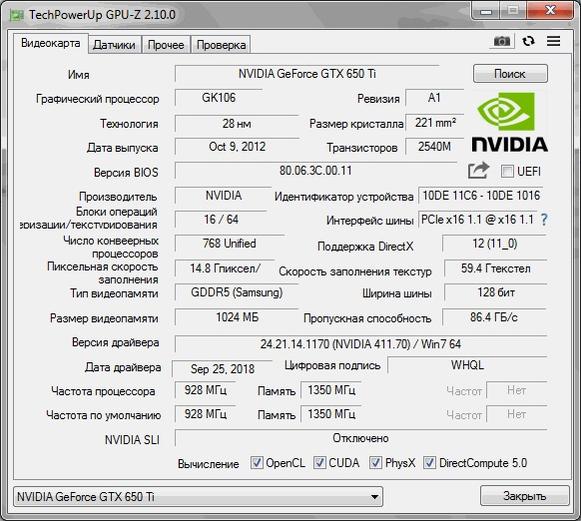Click the 1024 МБ memory size value
The image size is (581, 521).
(237, 317)
